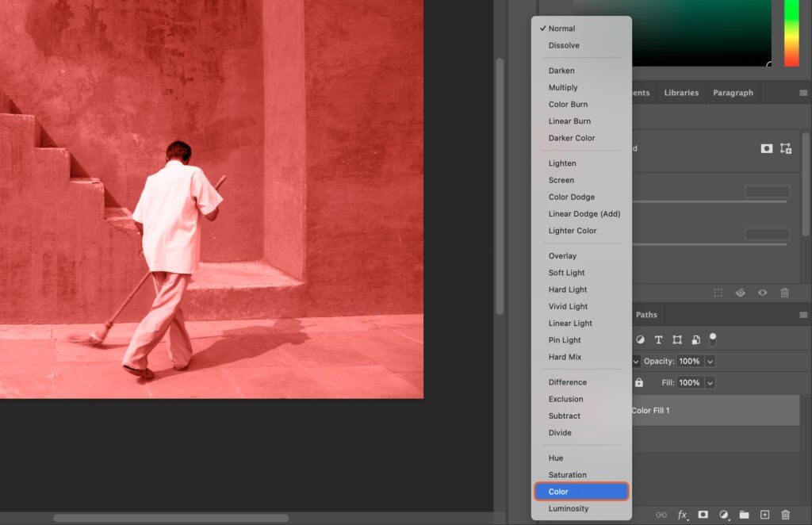Open the Libraries panel

coord(681,92)
